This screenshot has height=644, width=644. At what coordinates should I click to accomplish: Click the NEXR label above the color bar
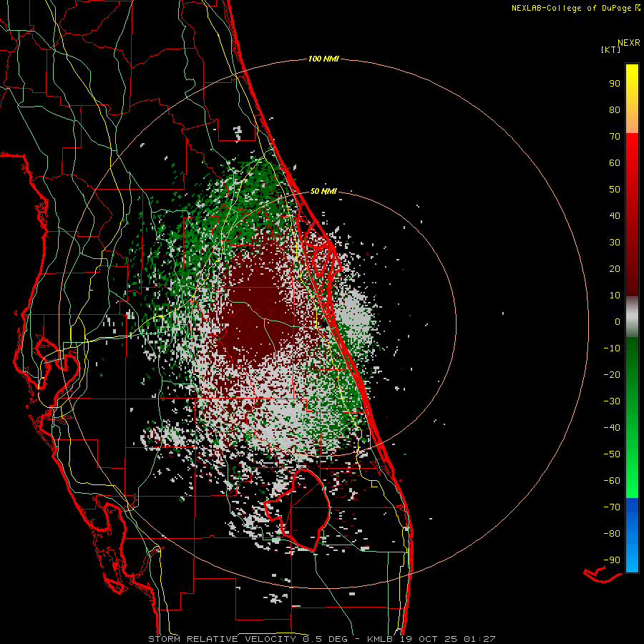pos(629,42)
